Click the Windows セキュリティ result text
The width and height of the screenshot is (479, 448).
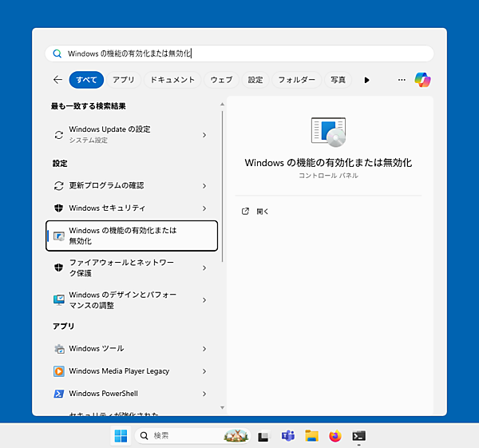point(107,208)
